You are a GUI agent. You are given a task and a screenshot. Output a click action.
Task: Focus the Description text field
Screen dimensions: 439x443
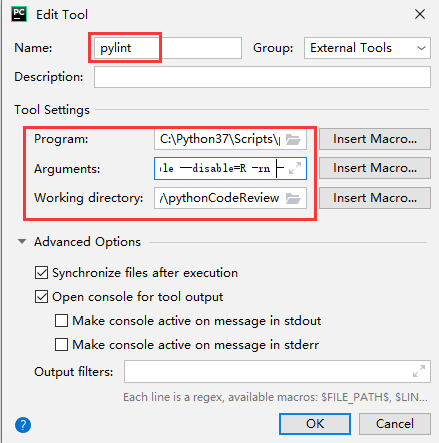[x=262, y=77]
